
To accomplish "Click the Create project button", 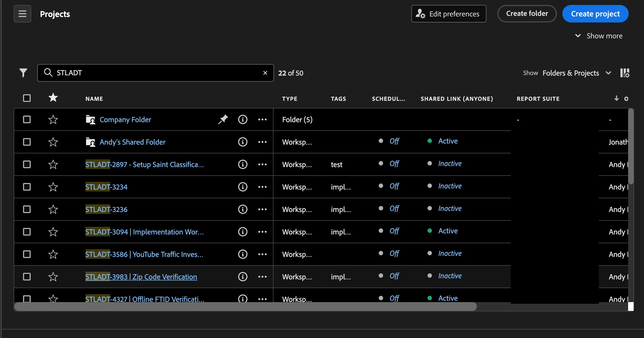I will tap(595, 14).
